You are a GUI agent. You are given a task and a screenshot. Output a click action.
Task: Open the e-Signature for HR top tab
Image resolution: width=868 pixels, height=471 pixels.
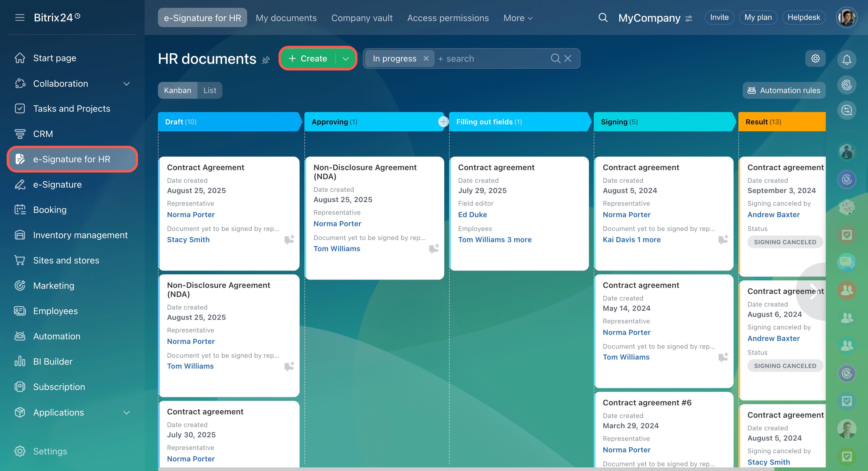202,17
